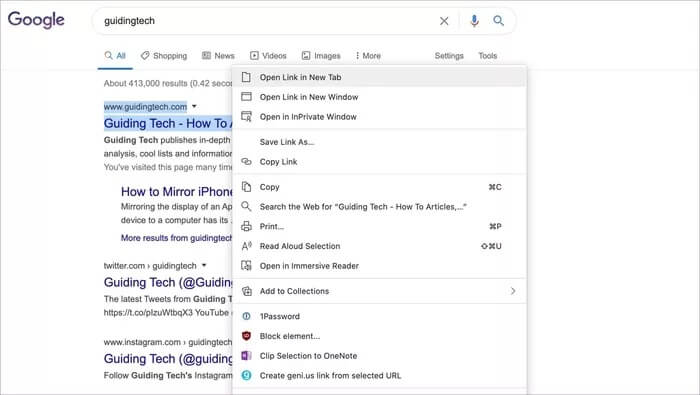Start voice search with microphone icon
Viewport: 700px width, 395px height.
(474, 21)
